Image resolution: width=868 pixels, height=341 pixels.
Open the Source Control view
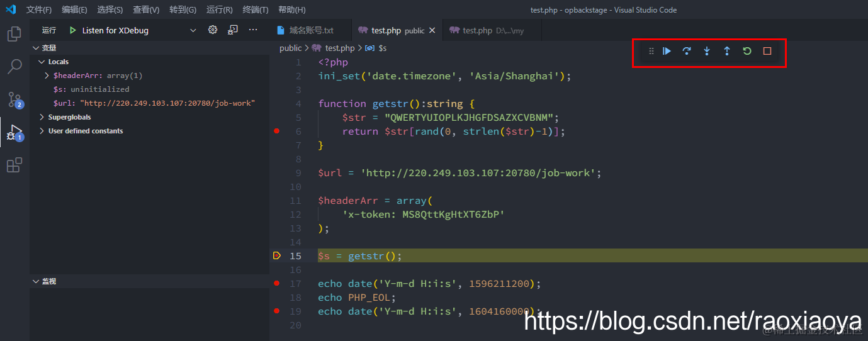(x=14, y=99)
